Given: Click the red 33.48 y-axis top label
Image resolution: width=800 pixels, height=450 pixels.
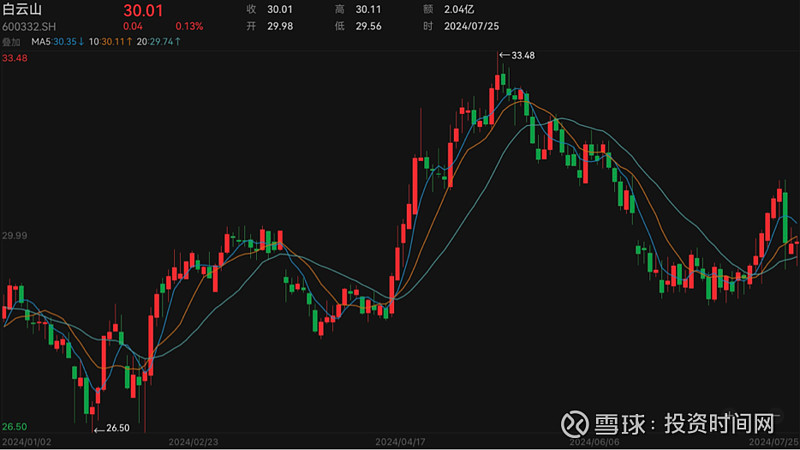Looking at the screenshot, I should 15,59.
